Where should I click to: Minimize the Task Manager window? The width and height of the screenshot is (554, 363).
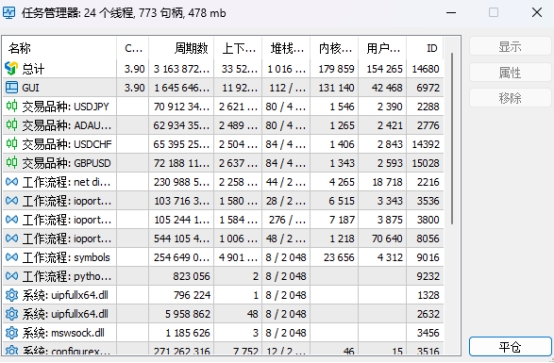coord(451,13)
